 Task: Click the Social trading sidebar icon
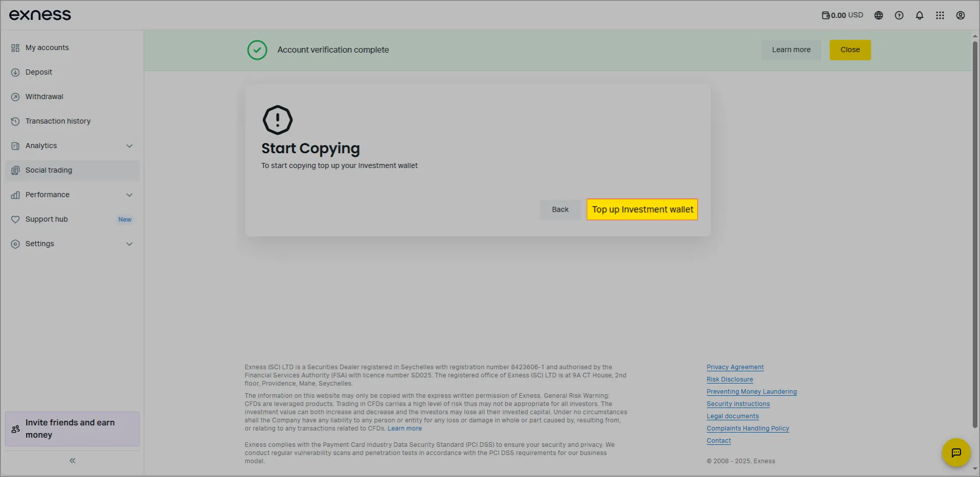pos(15,170)
